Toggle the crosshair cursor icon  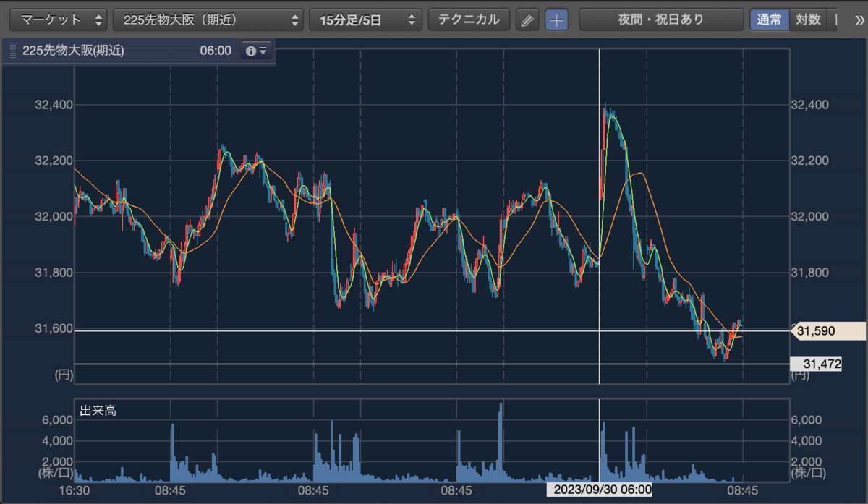[556, 20]
